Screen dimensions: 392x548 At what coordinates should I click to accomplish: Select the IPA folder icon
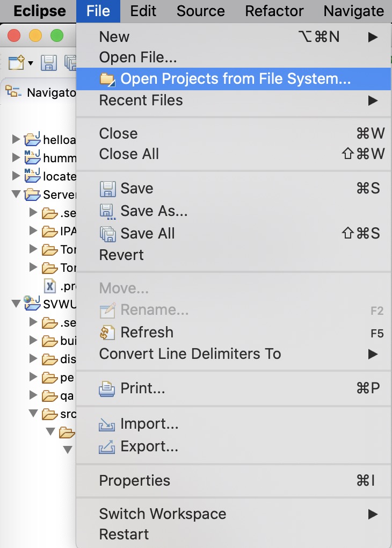coord(49,232)
